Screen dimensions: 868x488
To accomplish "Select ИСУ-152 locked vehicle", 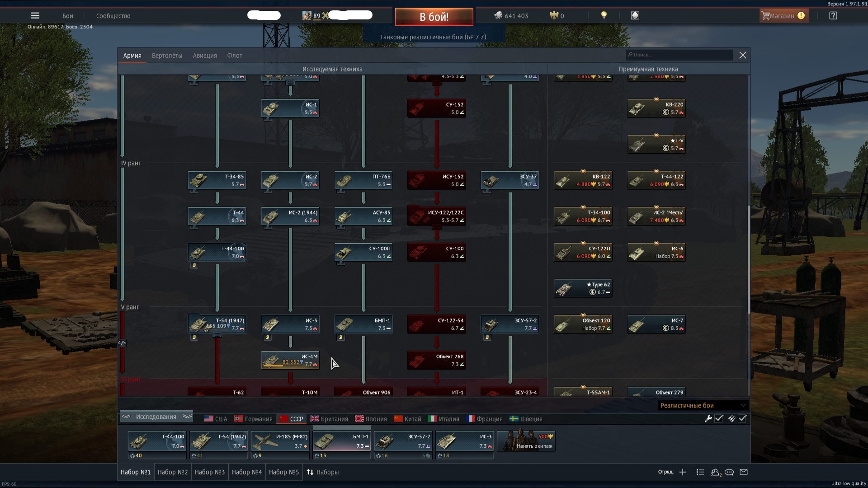I will [x=437, y=180].
